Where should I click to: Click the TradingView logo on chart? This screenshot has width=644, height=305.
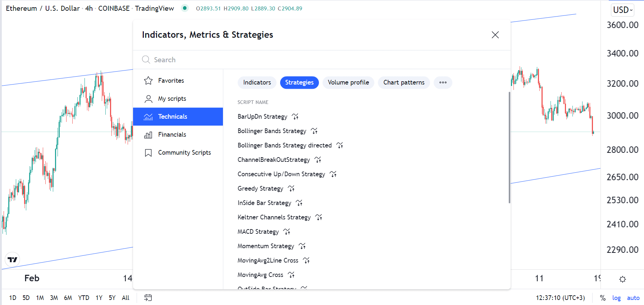coord(13,259)
